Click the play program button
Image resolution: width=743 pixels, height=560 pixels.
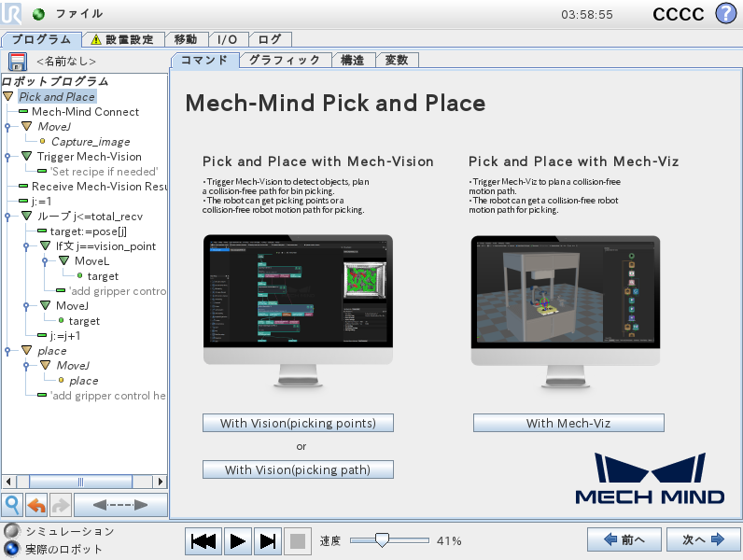237,541
